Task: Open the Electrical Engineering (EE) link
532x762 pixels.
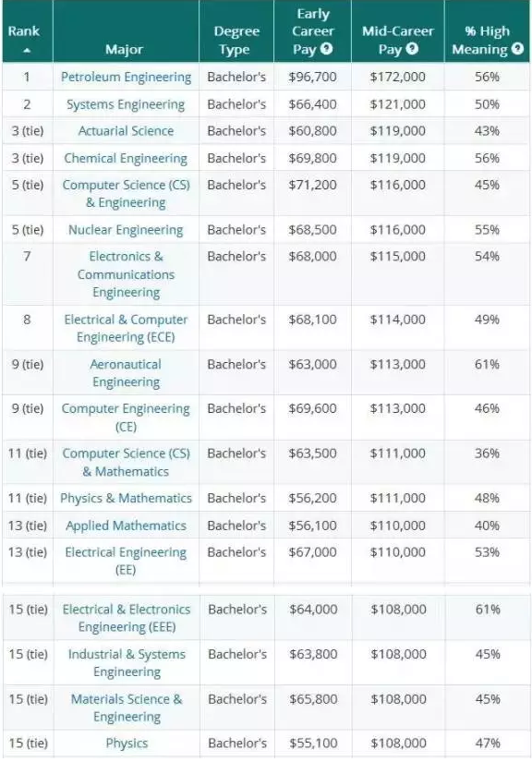Action: pos(126,562)
